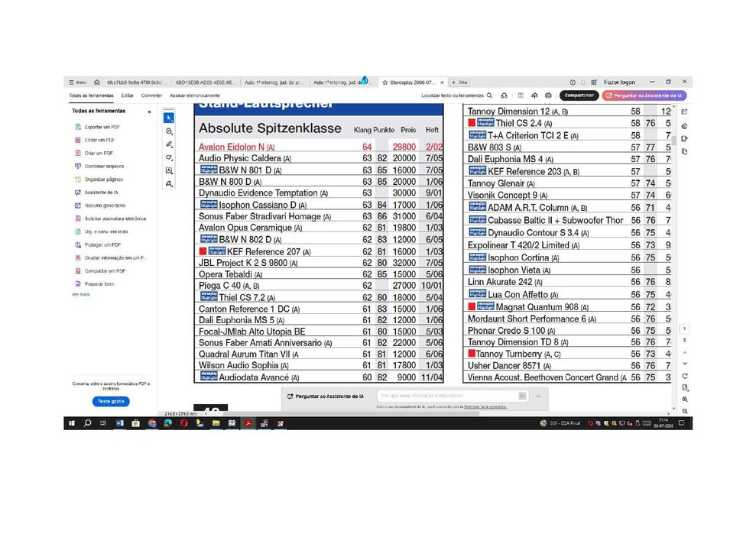Close the Stereoplay 2006-07 tab
This screenshot has height=534, width=756.
coord(442,83)
